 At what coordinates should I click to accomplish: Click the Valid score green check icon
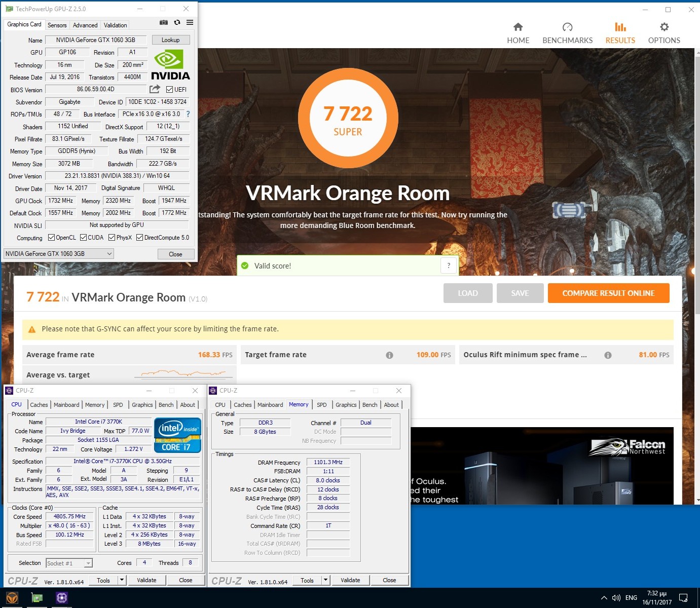tap(245, 265)
